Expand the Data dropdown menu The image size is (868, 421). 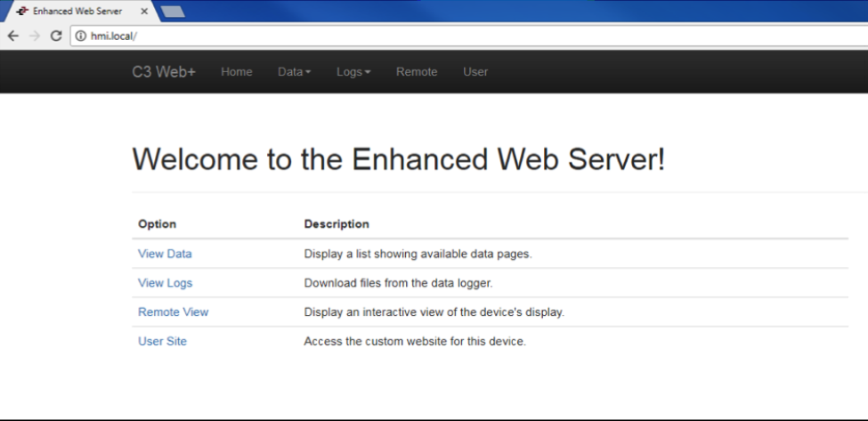(x=294, y=72)
